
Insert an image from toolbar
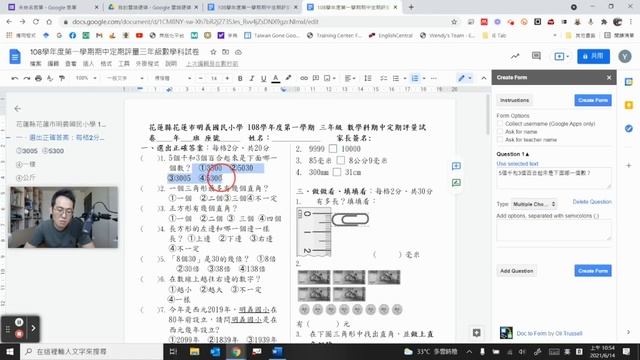(x=327, y=78)
